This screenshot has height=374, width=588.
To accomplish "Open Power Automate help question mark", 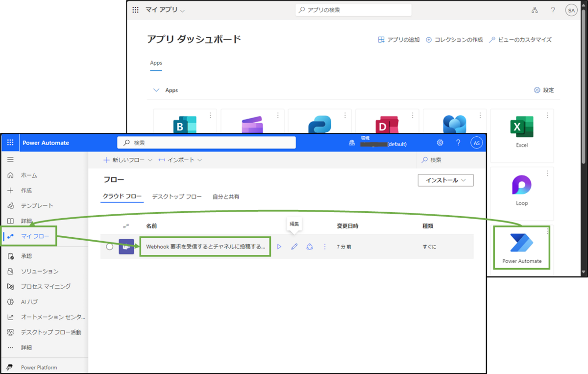I will click(x=458, y=143).
